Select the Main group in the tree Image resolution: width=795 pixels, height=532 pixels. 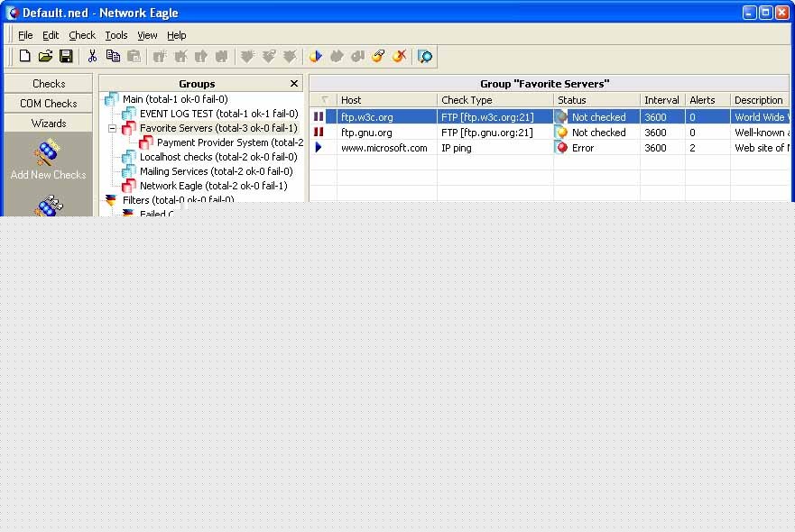pos(175,99)
